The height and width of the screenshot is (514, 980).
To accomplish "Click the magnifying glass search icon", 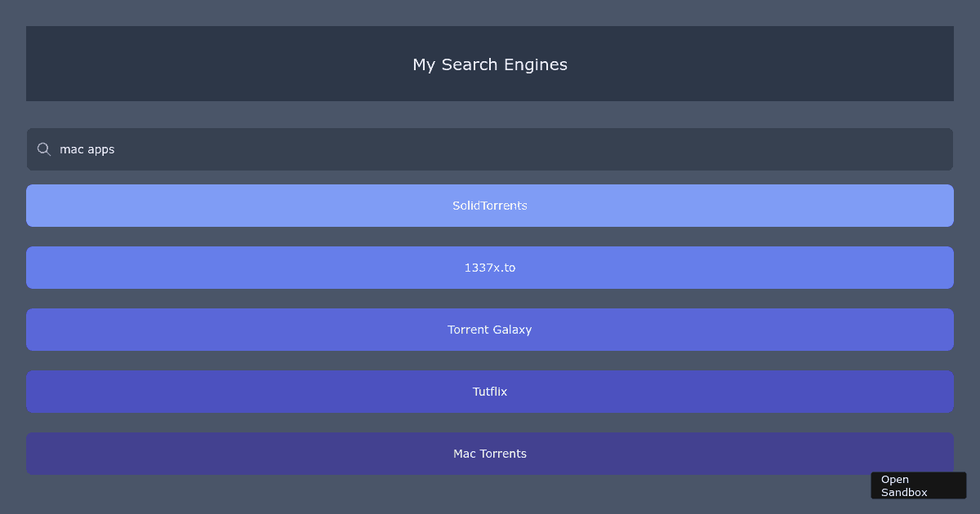I will pos(44,149).
